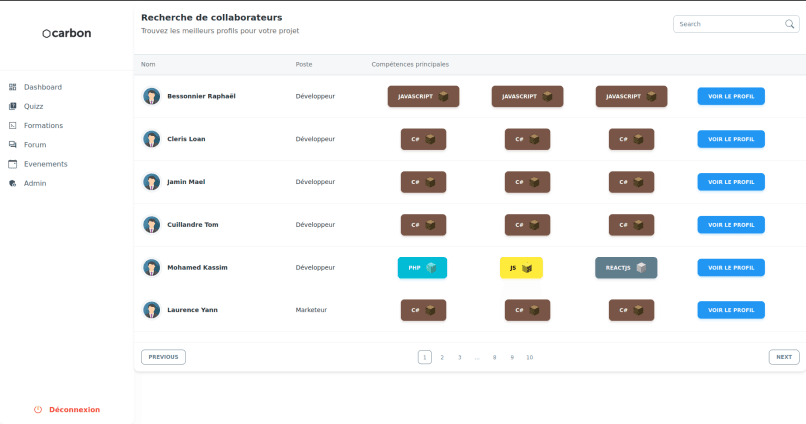This screenshot has height=424, width=806.
Task: Select page 2 in pagination
Action: tap(442, 357)
